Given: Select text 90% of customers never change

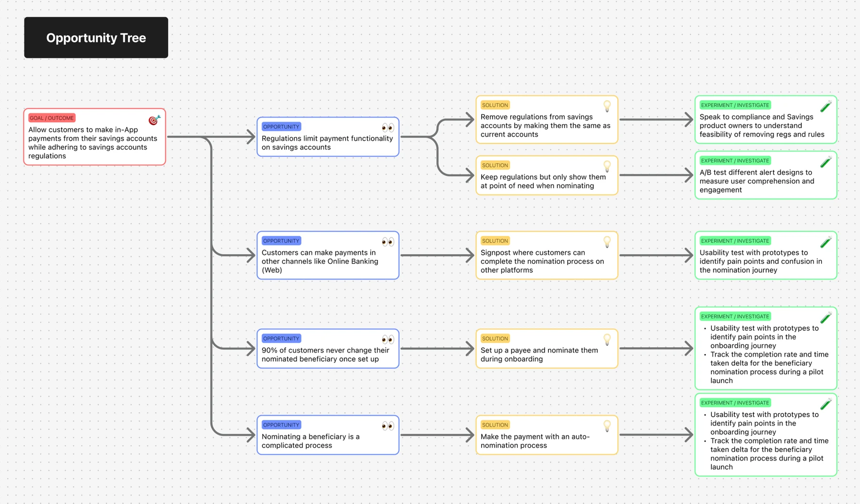Looking at the screenshot, I should pyautogui.click(x=325, y=354).
